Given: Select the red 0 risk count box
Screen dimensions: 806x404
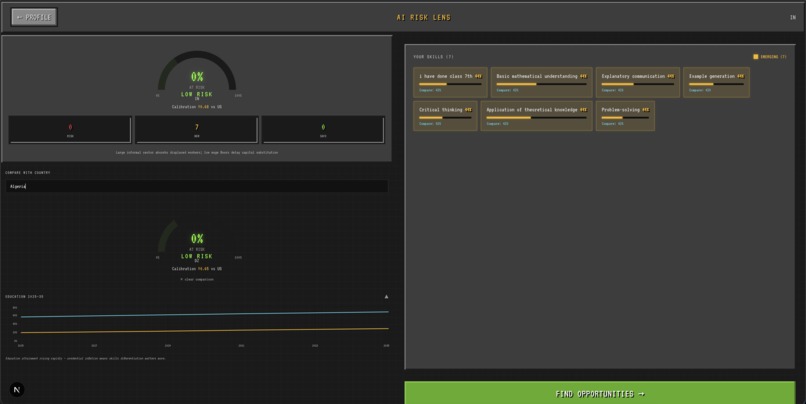Looking at the screenshot, I should click(70, 129).
